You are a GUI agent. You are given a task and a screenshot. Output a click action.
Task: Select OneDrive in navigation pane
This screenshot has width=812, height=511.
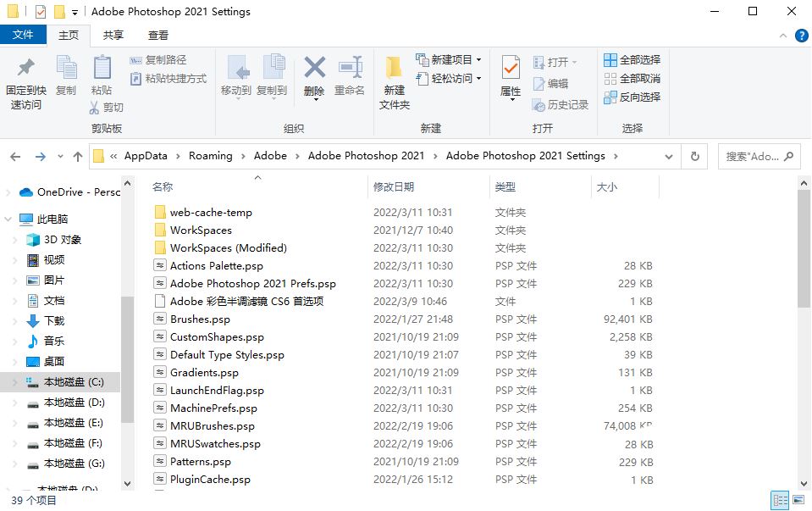pos(69,192)
